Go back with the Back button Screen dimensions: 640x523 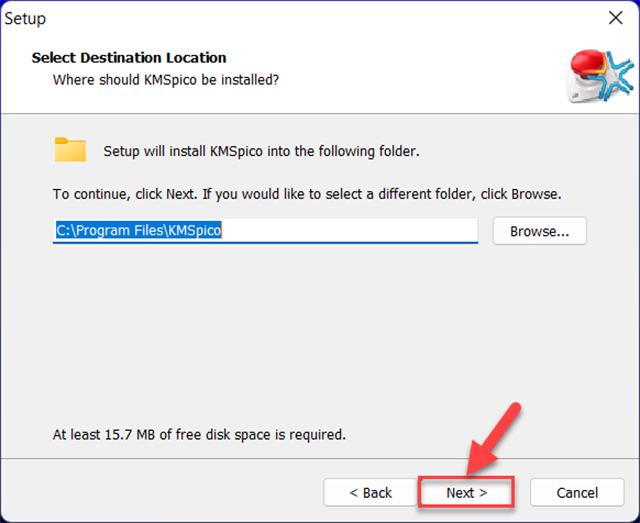pos(370,492)
